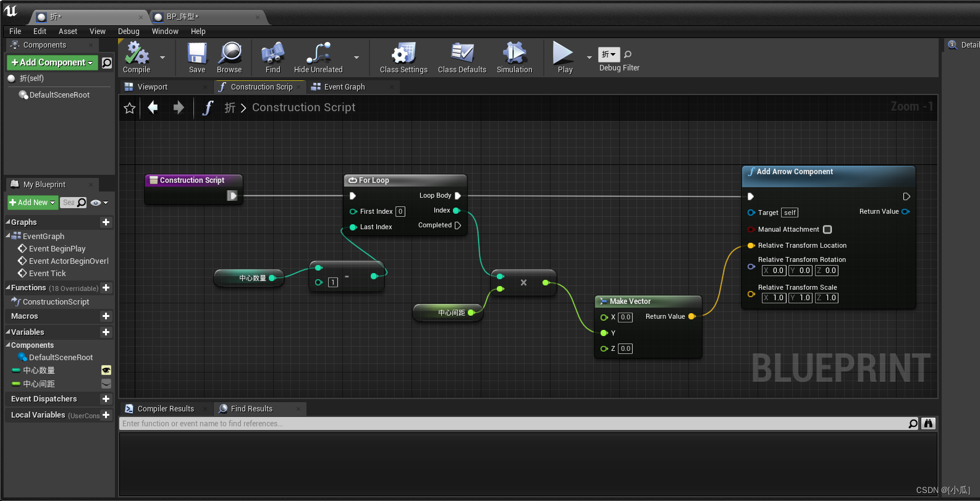Favorite this graph with star icon
This screenshot has width=980, height=501.
pyautogui.click(x=130, y=108)
